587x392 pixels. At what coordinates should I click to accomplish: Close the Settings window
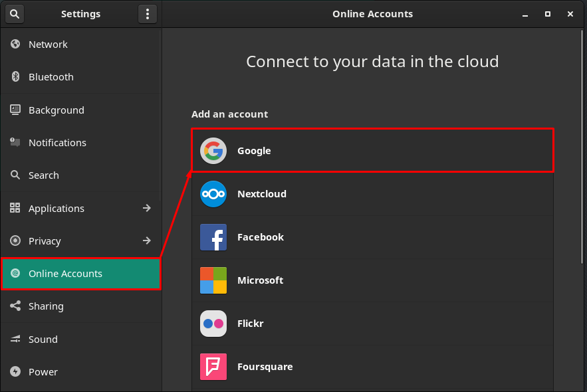[x=570, y=14]
